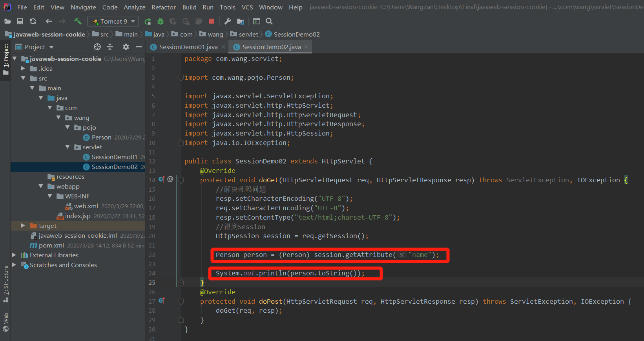Click override gutter icon on line 14
Screen dimensions: 644x341
162,179
